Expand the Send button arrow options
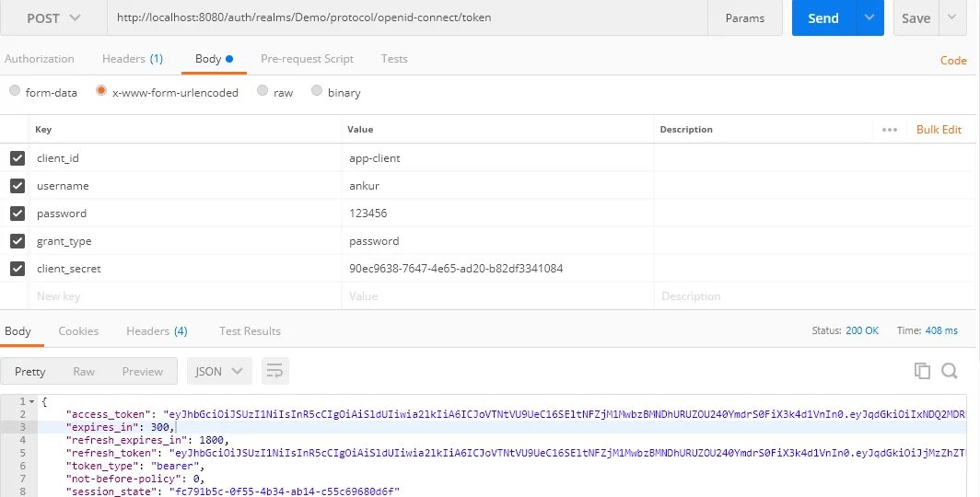The height and width of the screenshot is (497, 980). pyautogui.click(x=869, y=17)
